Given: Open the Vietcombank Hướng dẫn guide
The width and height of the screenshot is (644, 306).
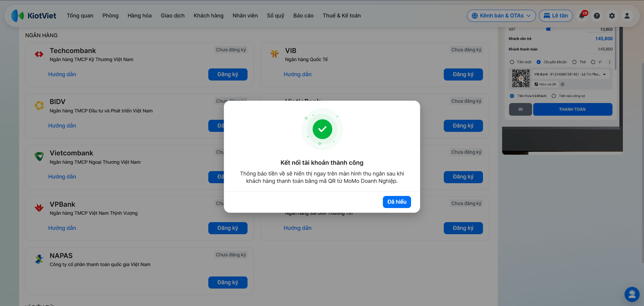Looking at the screenshot, I should [62, 177].
